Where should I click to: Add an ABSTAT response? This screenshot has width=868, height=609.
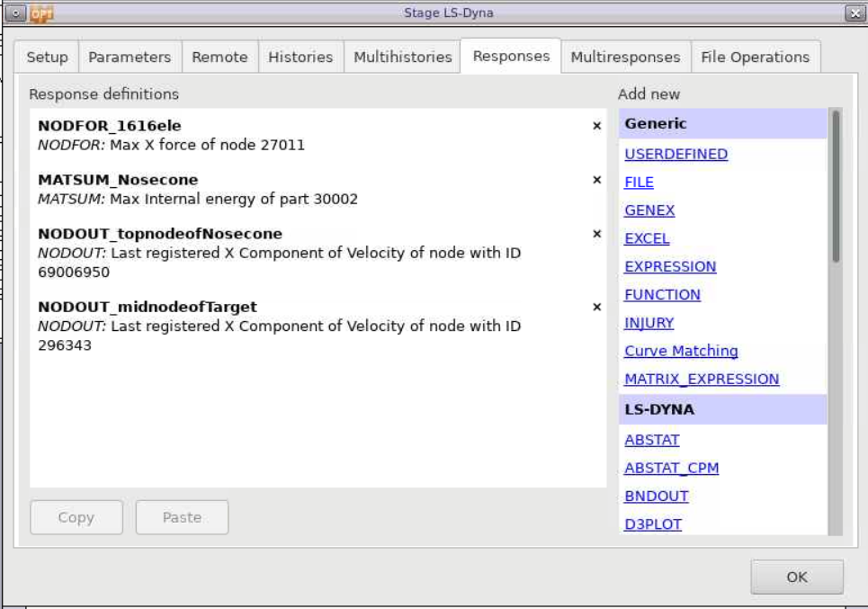[651, 440]
